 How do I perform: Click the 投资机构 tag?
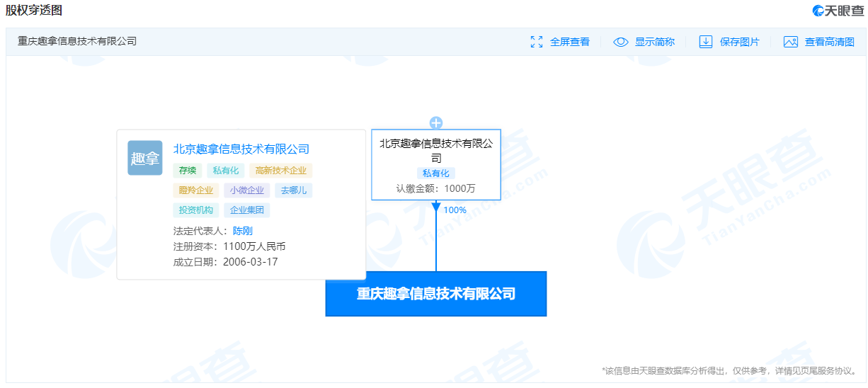pyautogui.click(x=195, y=210)
